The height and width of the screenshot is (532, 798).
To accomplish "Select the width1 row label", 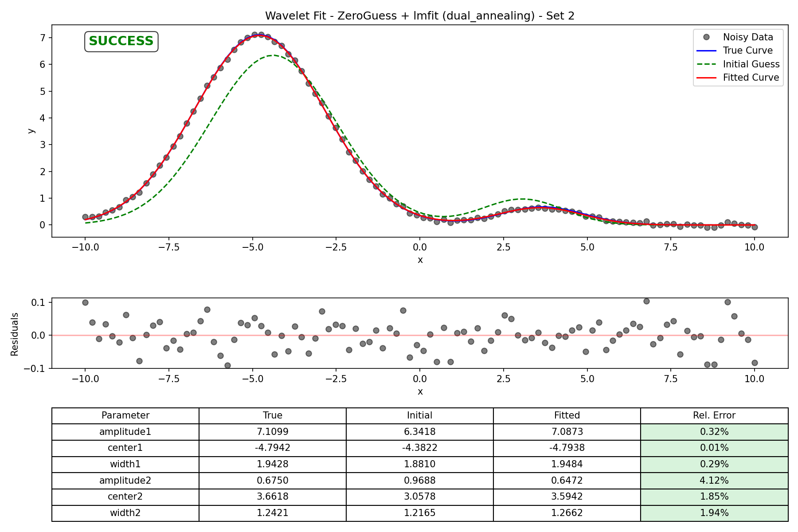I will pyautogui.click(x=125, y=465).
